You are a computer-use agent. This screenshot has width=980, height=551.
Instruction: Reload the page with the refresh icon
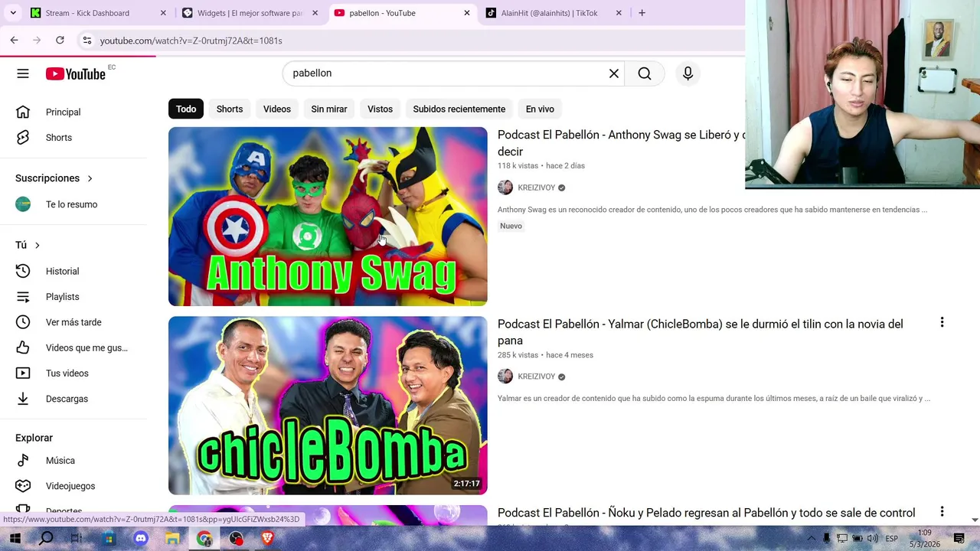(x=60, y=40)
